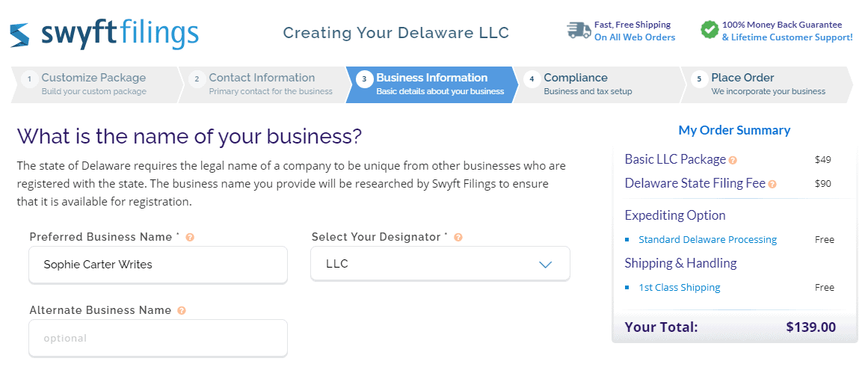Click help icon next to Delaware State Filing Fee
Screen dimensions: 868x373
tap(772, 184)
